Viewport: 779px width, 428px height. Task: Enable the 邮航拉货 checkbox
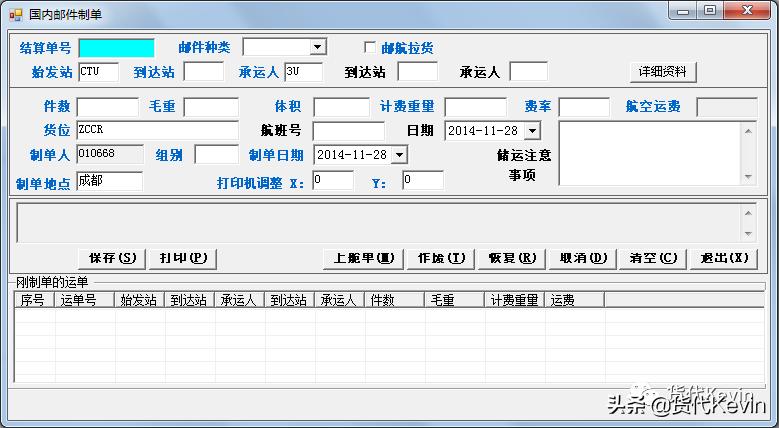[370, 47]
